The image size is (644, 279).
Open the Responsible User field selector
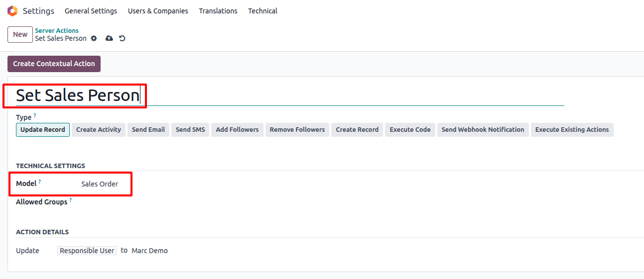[x=87, y=251]
